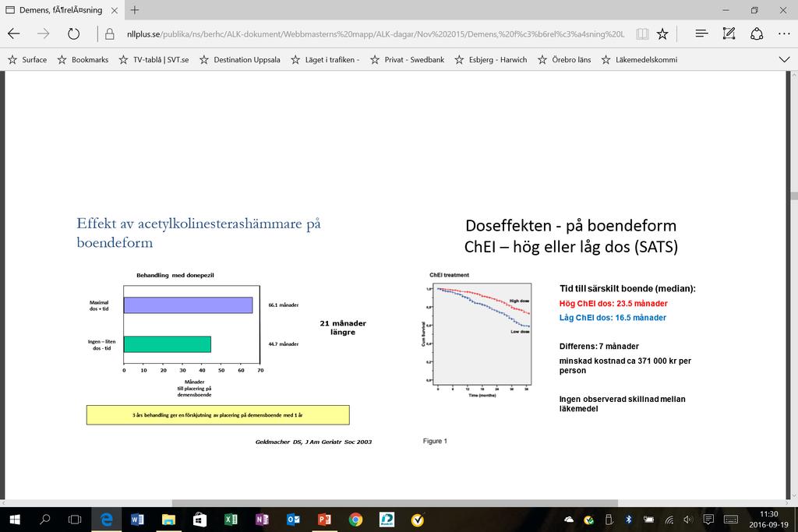Open the volume speaker tray icon
The height and width of the screenshot is (532, 798).
688,520
